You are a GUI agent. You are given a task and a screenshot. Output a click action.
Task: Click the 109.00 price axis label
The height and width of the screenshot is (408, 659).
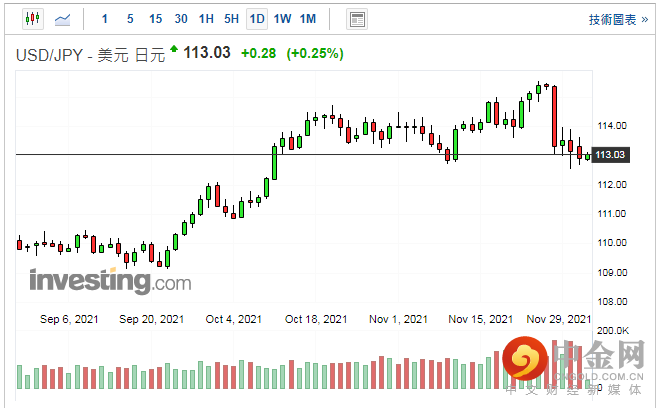click(612, 272)
